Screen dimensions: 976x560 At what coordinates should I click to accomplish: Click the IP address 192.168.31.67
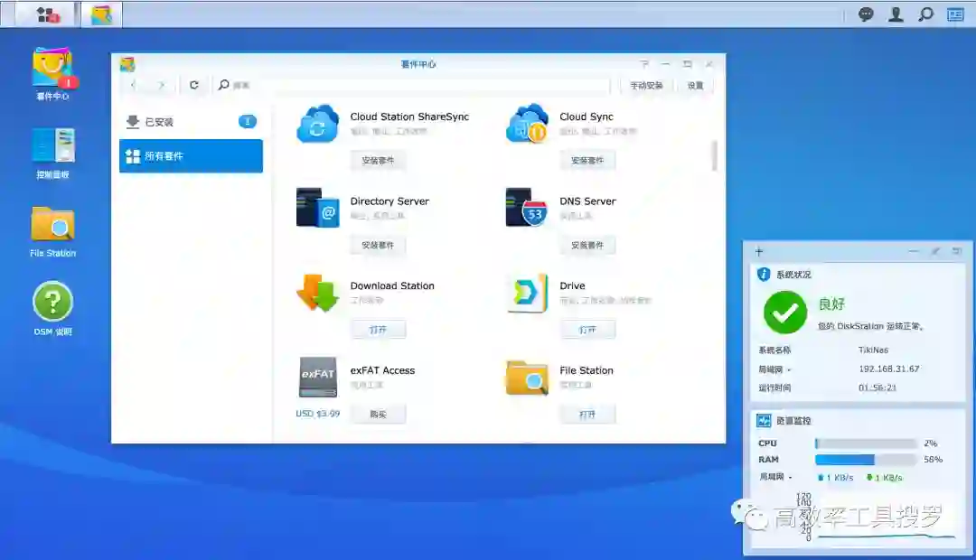(x=889, y=369)
